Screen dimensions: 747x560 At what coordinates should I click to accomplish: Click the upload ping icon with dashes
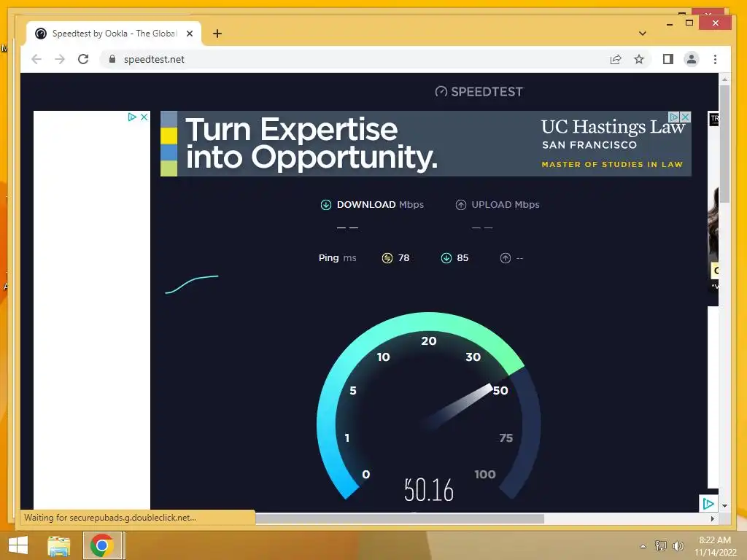[506, 258]
